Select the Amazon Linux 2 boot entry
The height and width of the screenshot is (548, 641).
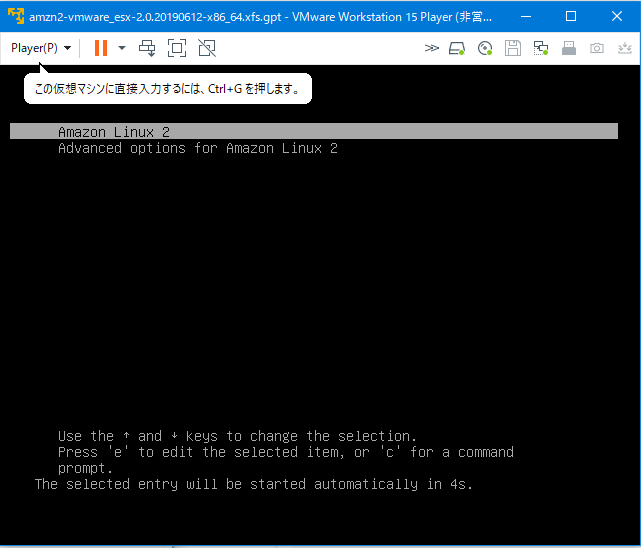314,132
